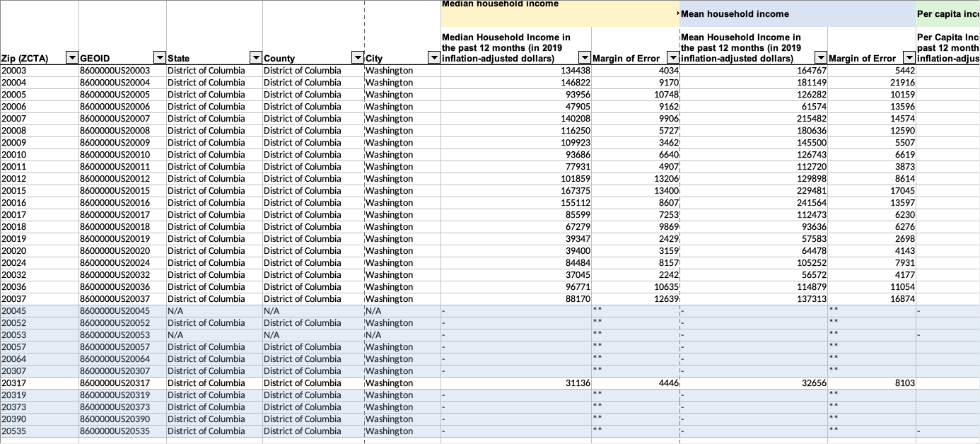Image resolution: width=980 pixels, height=444 pixels.
Task: Select mean income value 215482
Action: point(753,119)
